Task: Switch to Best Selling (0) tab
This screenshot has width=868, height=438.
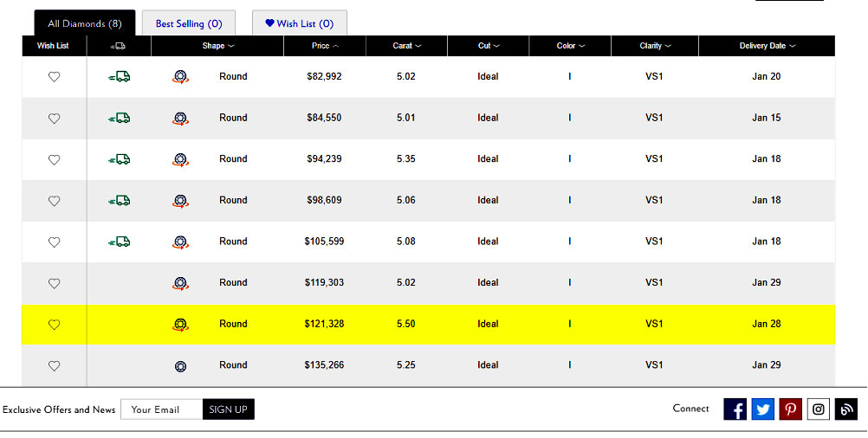Action: tap(189, 23)
